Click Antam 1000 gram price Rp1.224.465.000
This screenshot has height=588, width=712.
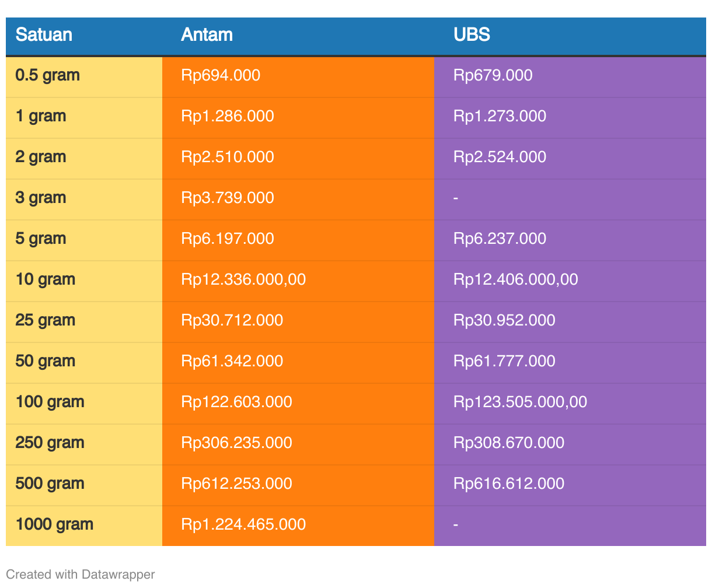pos(243,524)
